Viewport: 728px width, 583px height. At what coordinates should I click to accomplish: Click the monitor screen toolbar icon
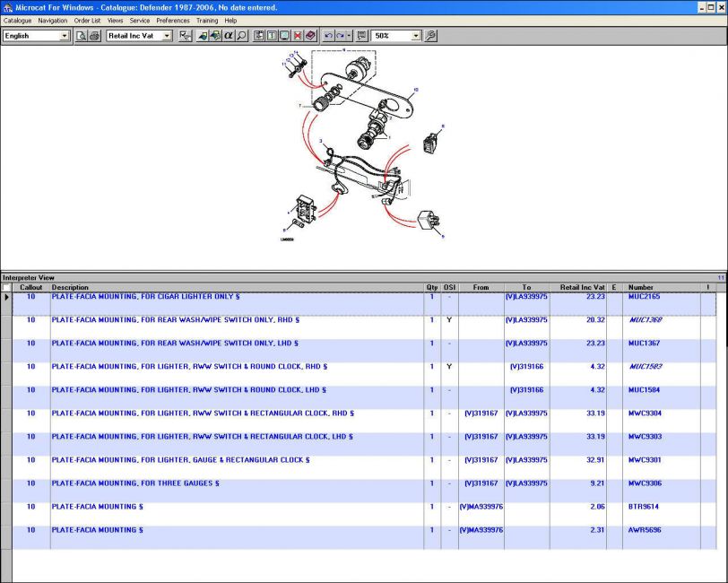point(284,36)
